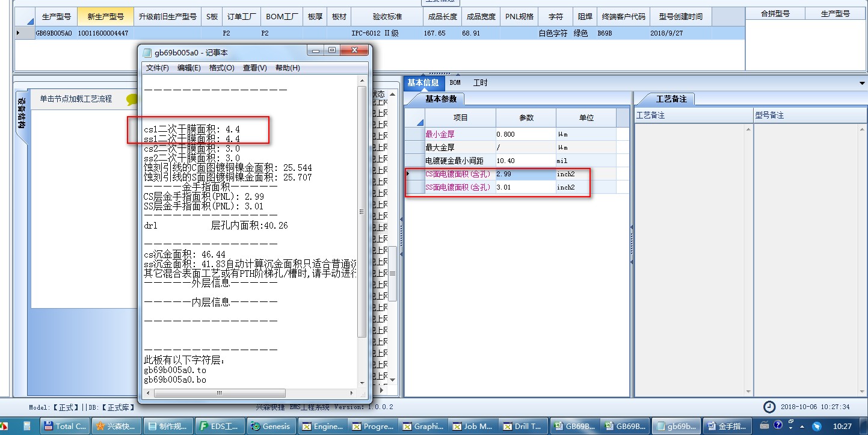Image resolution: width=868 pixels, height=435 pixels.
Task: Click the 新生产型号 column header
Action: pyautogui.click(x=105, y=16)
